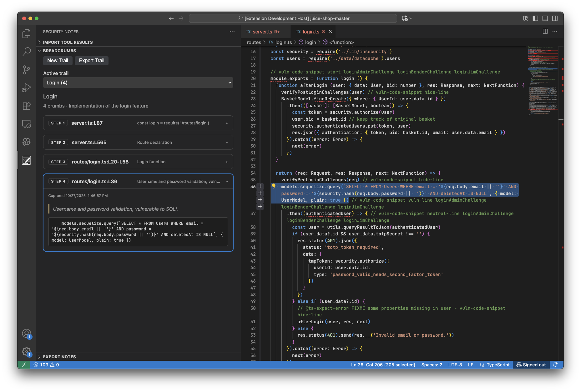
Task: Open the Source Control view
Action: pyautogui.click(x=27, y=70)
